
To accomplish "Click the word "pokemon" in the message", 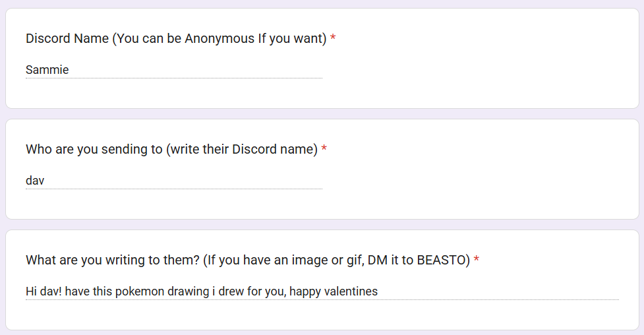I will [x=138, y=291].
